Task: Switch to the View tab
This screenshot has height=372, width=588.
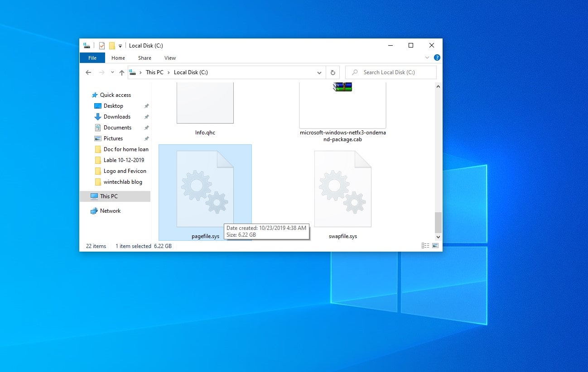Action: click(x=170, y=57)
